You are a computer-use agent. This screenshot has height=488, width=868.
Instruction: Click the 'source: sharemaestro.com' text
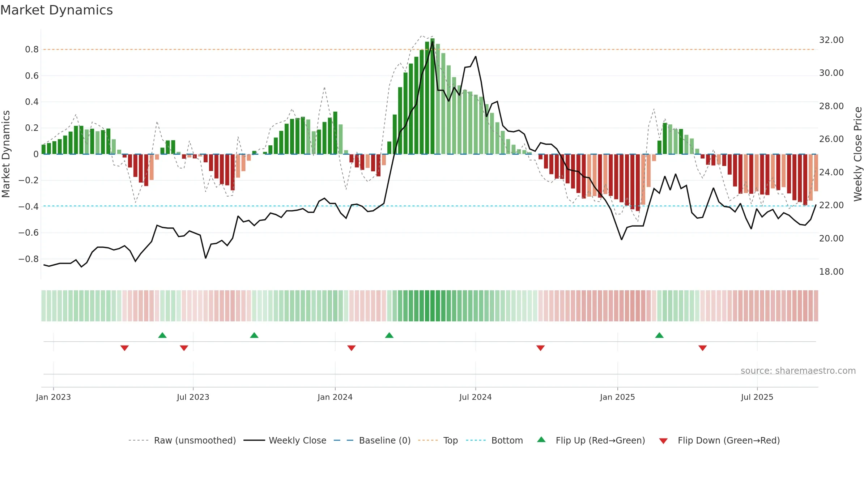[798, 371]
